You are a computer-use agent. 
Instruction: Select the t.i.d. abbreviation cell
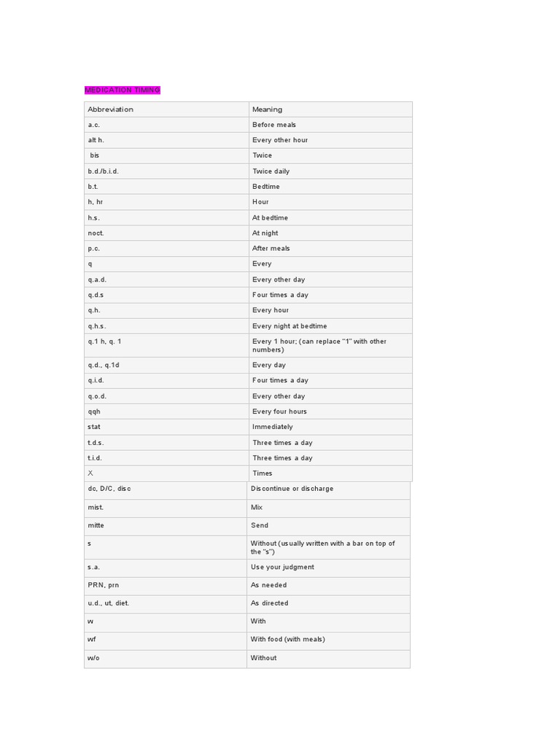(x=96, y=458)
